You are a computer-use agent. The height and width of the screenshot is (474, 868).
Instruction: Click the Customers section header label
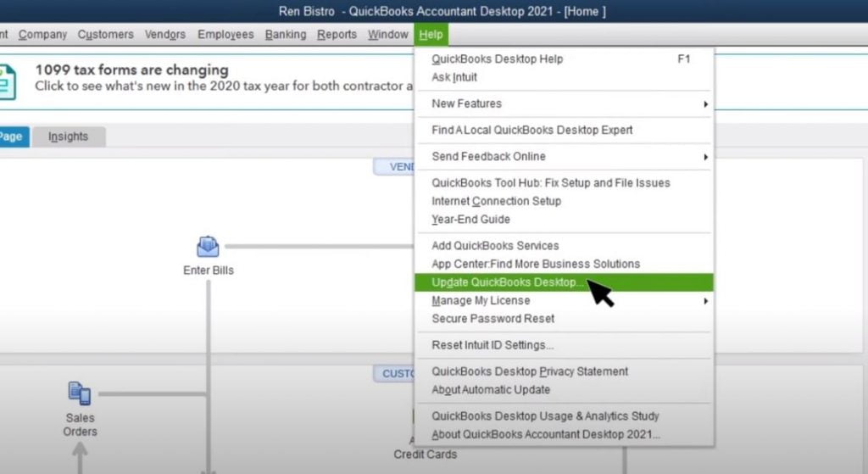pyautogui.click(x=394, y=374)
